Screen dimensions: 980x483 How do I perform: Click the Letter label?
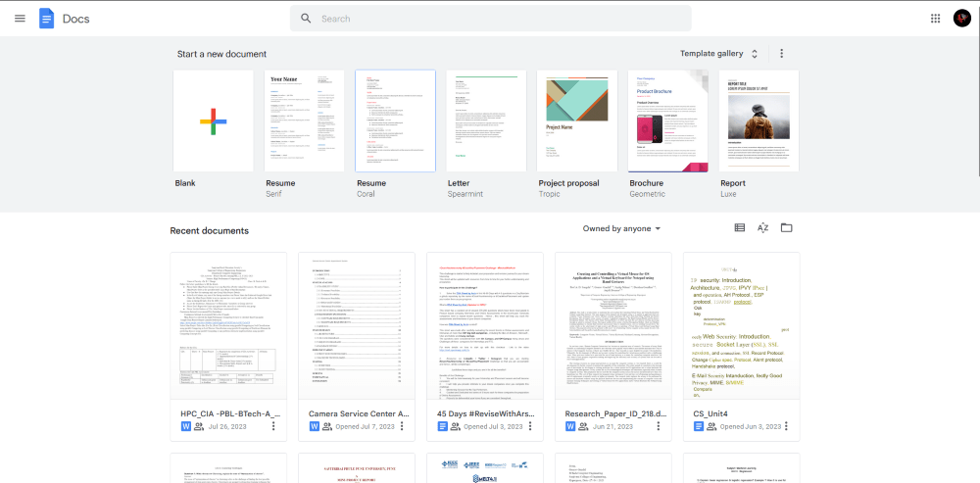pos(458,183)
